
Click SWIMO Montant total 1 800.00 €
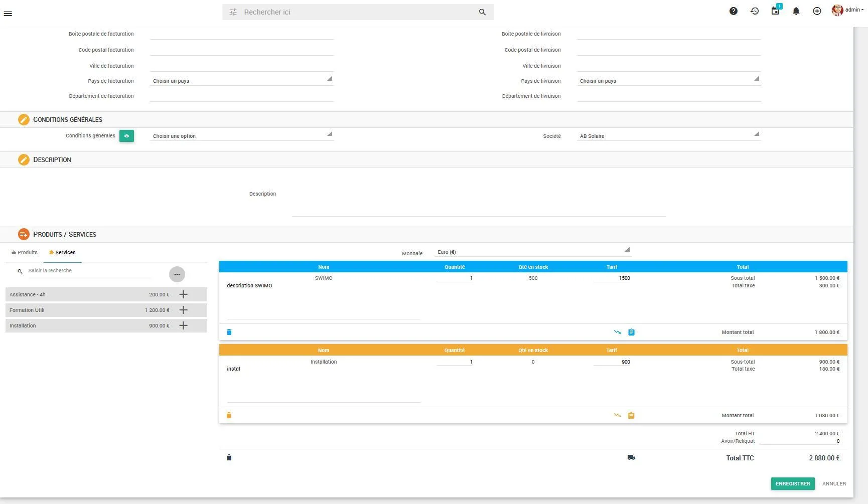827,332
